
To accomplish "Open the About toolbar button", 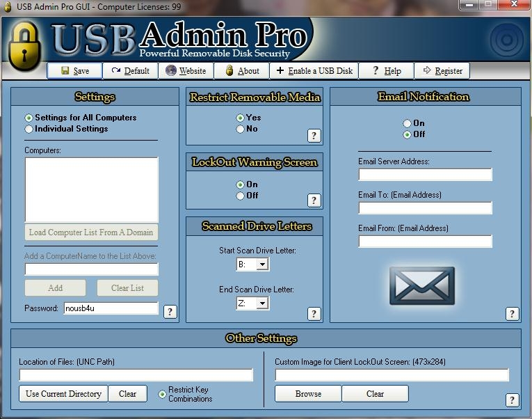I will [x=241, y=70].
